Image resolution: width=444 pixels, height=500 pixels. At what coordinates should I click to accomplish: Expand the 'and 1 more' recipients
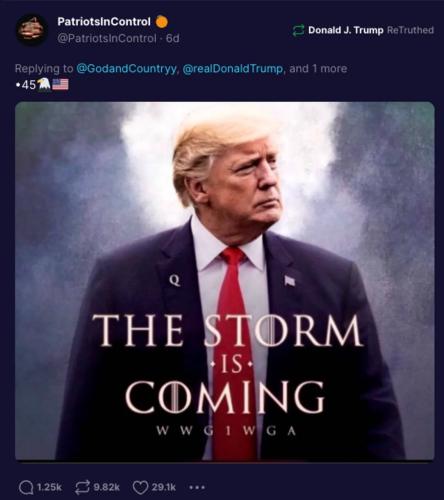[318, 69]
